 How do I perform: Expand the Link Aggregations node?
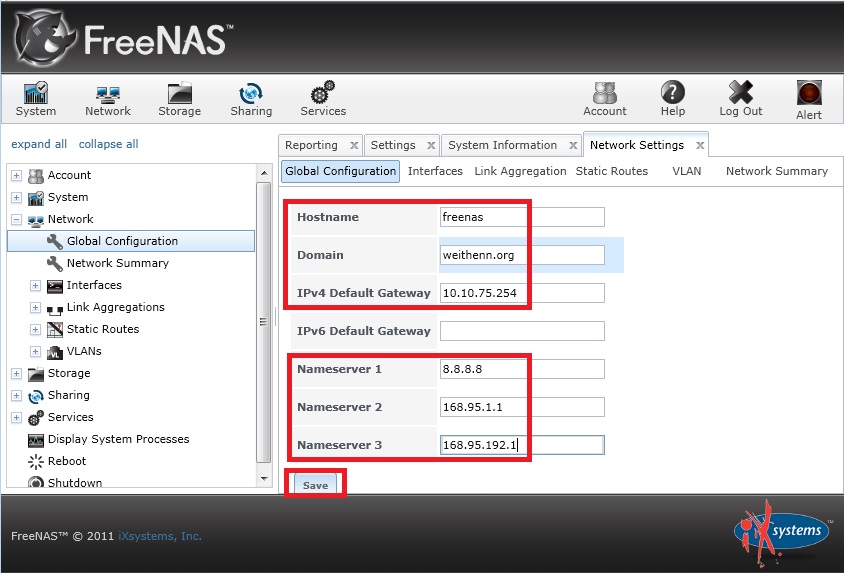click(36, 307)
